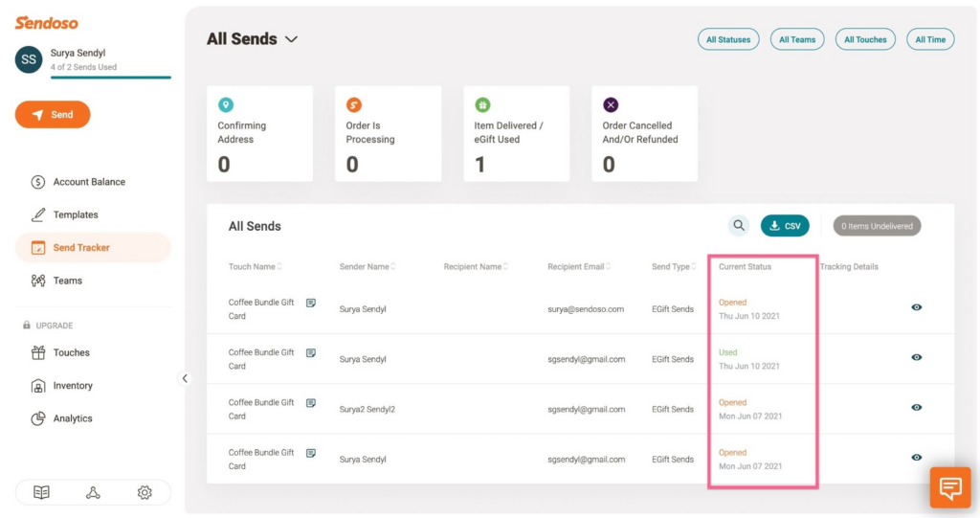The image size is (980, 518).
Task: View details eye for last Opened row
Action: (x=916, y=458)
